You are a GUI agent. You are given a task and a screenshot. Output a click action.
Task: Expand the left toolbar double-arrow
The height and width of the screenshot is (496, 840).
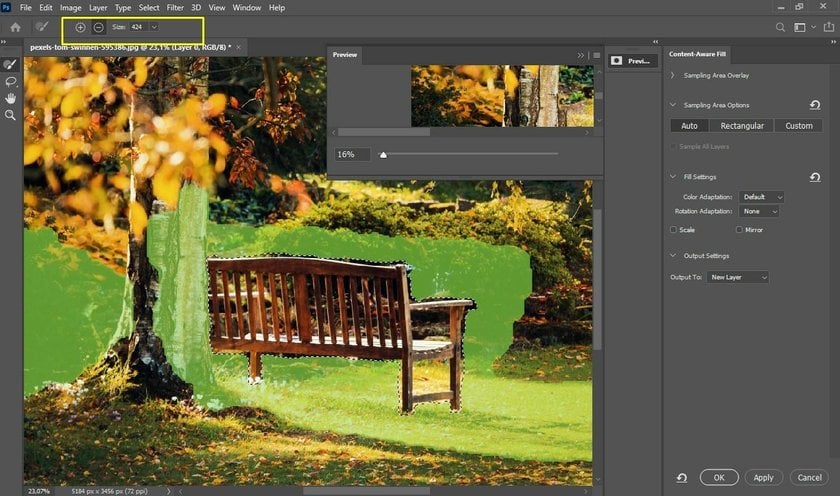[4, 41]
